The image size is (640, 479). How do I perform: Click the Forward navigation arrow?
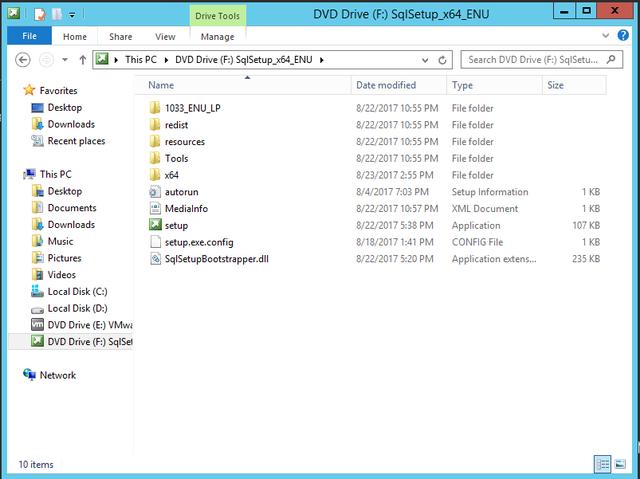pyautogui.click(x=46, y=60)
